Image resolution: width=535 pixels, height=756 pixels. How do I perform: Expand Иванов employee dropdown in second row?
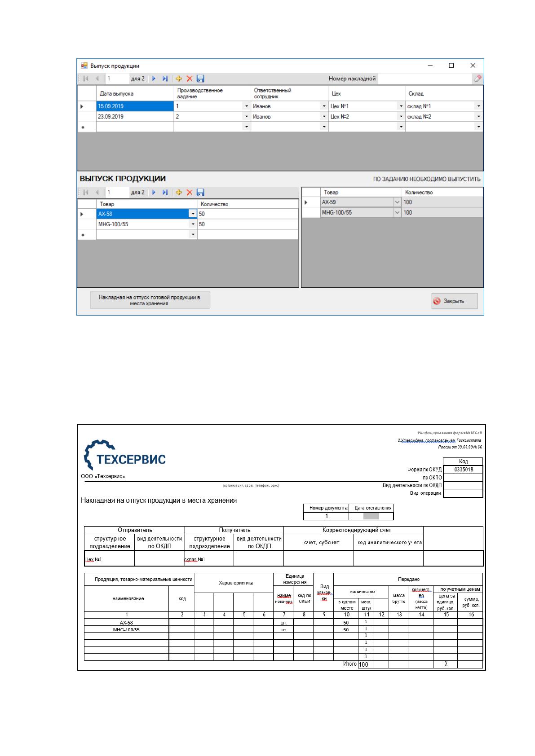(x=324, y=117)
